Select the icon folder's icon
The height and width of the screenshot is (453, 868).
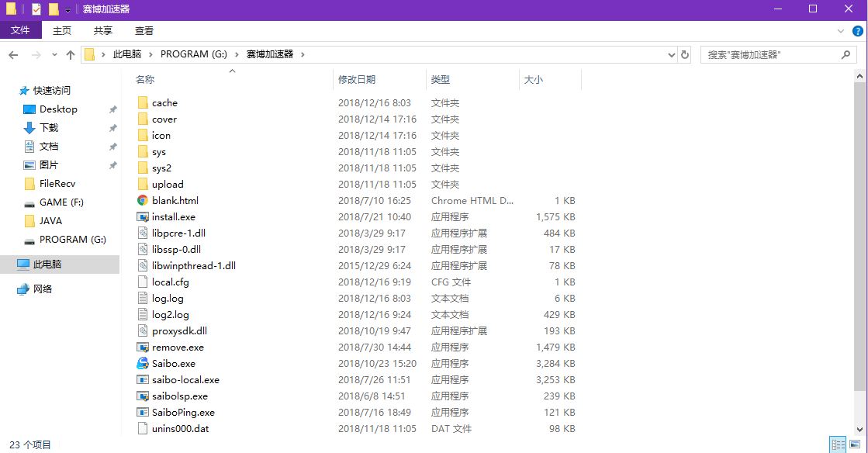coord(143,135)
